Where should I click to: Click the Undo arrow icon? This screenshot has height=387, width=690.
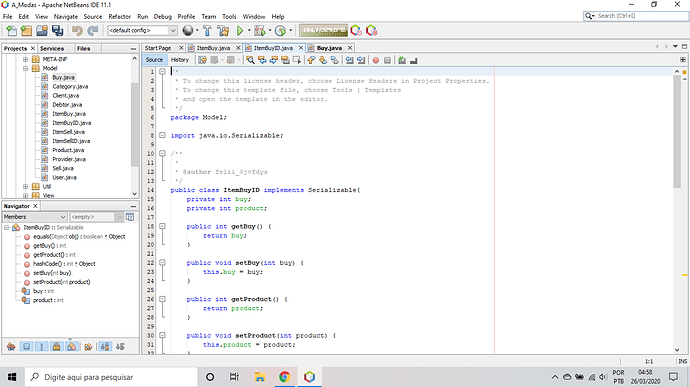(77, 30)
